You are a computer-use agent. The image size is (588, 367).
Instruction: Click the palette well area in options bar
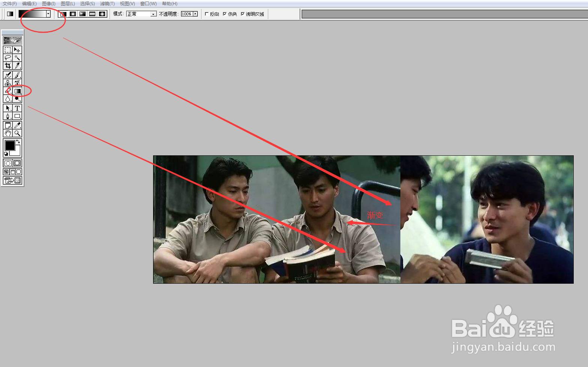[445, 14]
